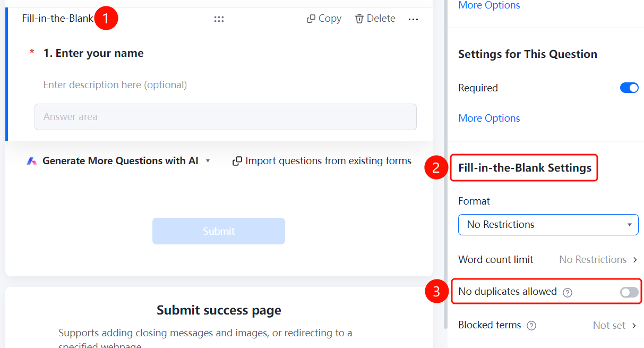644x348 pixels.
Task: Open the Format dropdown showing No Restrictions
Action: coord(548,224)
